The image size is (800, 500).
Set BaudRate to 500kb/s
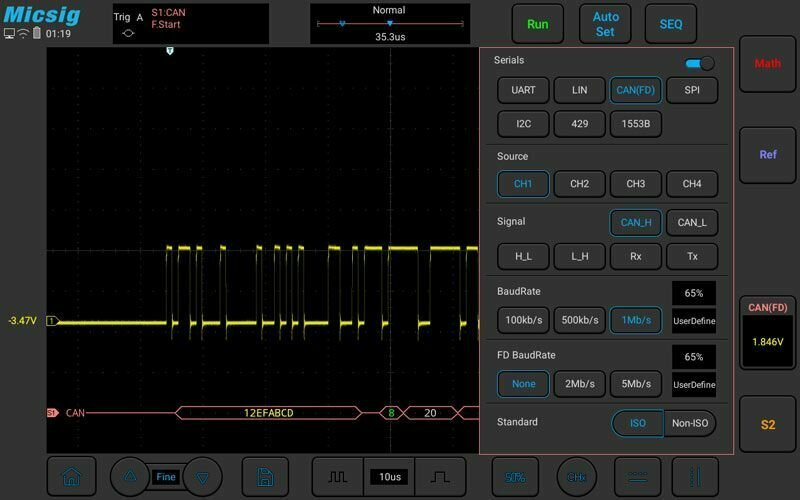pyautogui.click(x=580, y=320)
